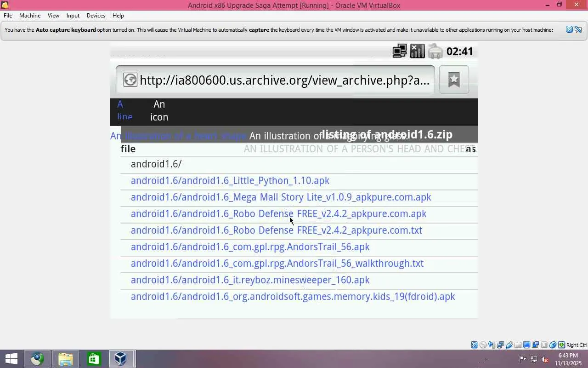Screen dimensions: 588x368
Task: Open the Input menu
Action: [73, 16]
